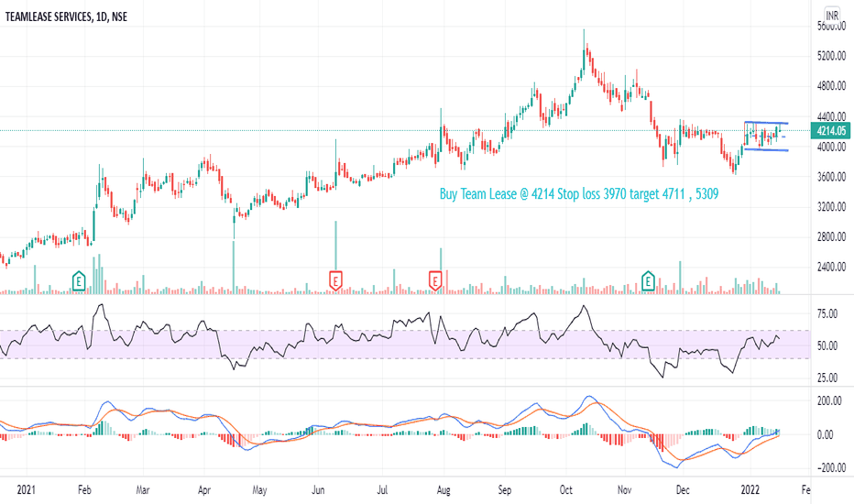The image size is (854, 504).
Task: Click the Buy Team Lease annotation text
Action: click(x=579, y=193)
